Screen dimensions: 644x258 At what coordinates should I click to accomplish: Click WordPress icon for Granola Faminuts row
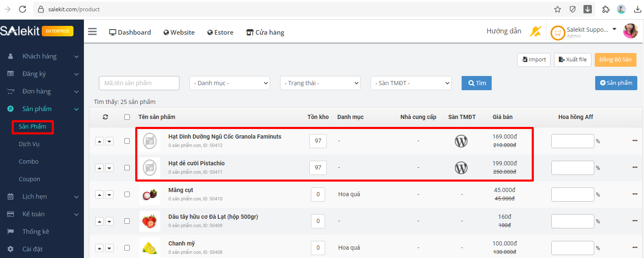(461, 141)
